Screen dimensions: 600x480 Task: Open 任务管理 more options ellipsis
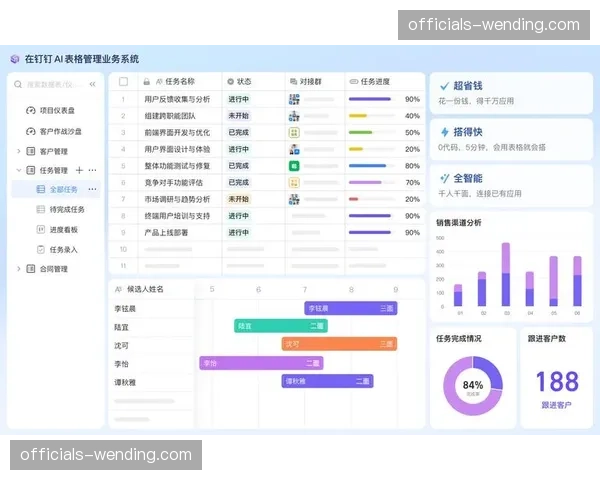[x=93, y=170]
